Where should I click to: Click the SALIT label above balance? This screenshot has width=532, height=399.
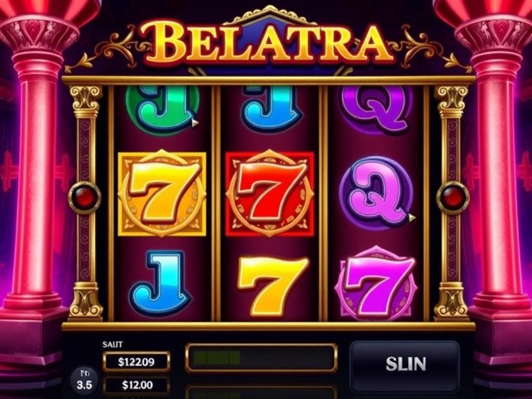113,344
